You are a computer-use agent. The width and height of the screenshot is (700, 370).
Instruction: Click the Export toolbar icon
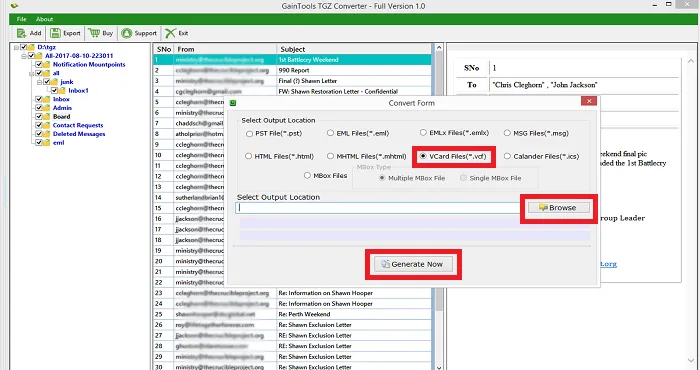pos(55,33)
